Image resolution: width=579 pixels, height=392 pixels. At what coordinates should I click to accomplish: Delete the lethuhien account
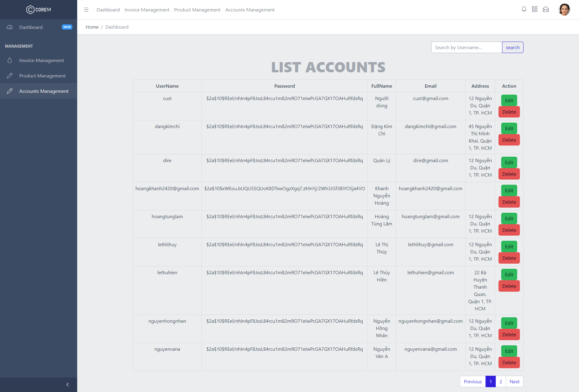click(509, 286)
